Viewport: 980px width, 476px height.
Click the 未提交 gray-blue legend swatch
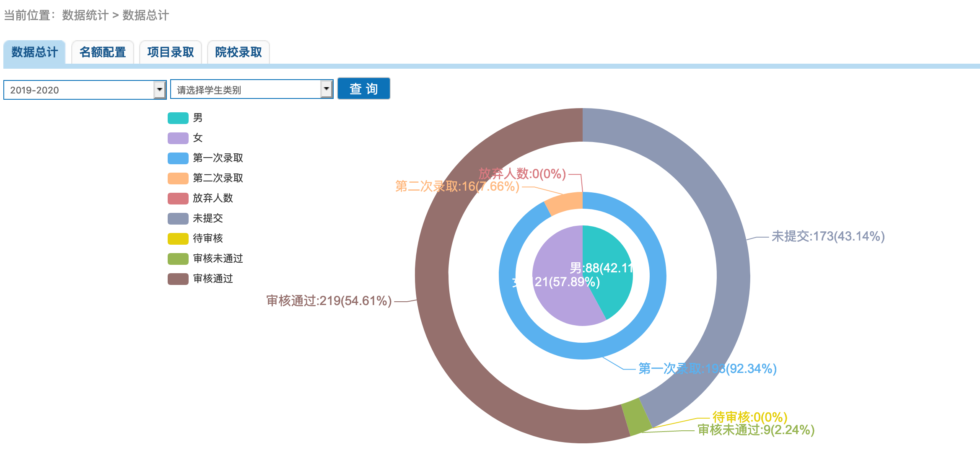(x=178, y=219)
